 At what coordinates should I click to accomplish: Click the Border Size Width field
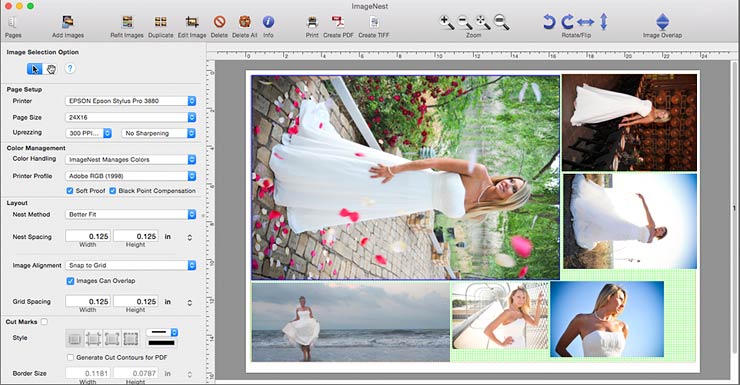[88, 373]
